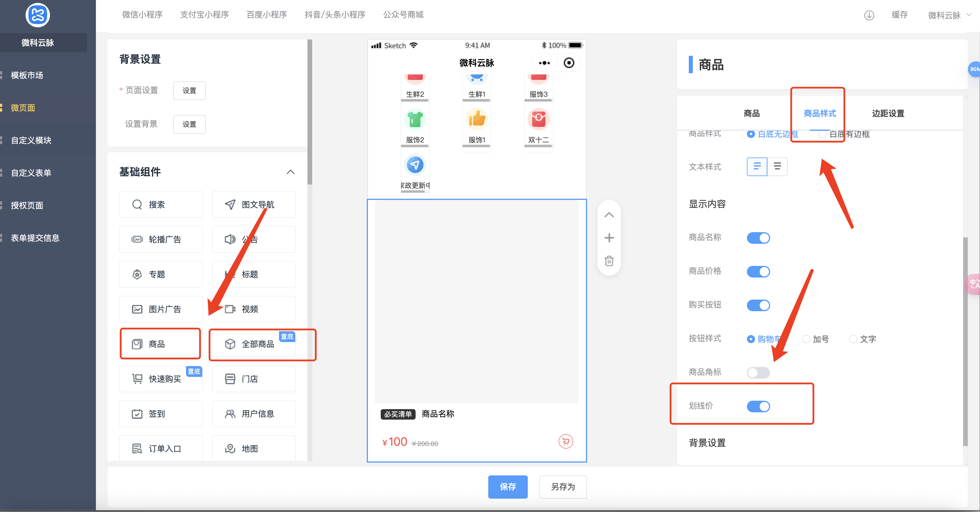
Task: Tap the 服饰1 thumbs-up icon in preview
Action: point(477,119)
